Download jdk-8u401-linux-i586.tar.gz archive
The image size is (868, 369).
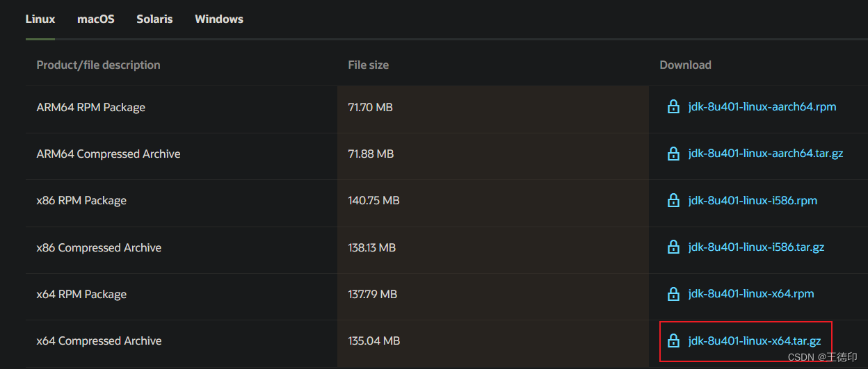pos(756,247)
